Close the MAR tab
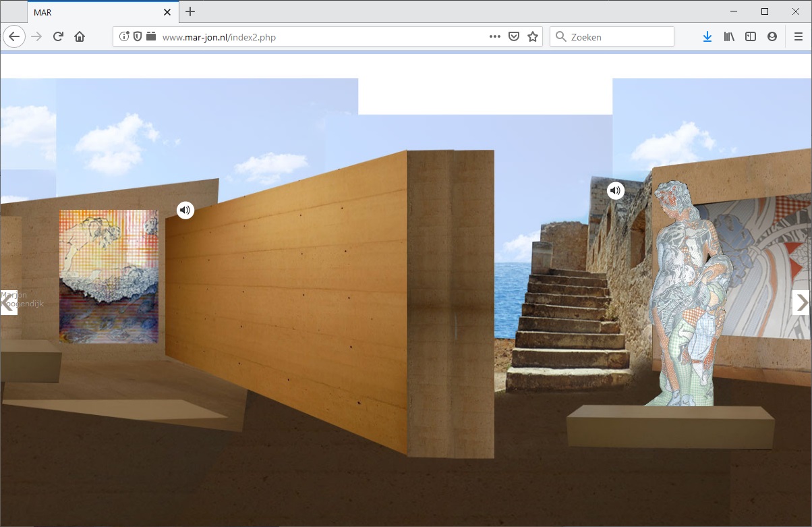This screenshot has width=812, height=527. pyautogui.click(x=167, y=12)
